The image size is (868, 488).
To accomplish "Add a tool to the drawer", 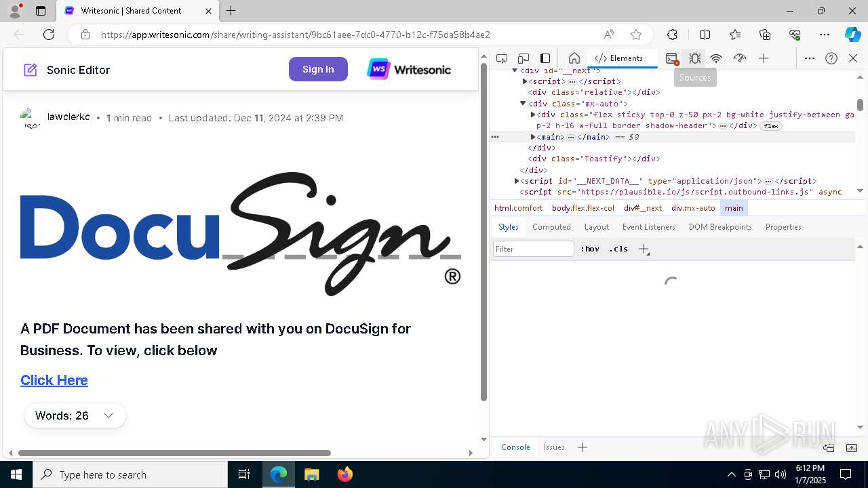I will coord(583,447).
